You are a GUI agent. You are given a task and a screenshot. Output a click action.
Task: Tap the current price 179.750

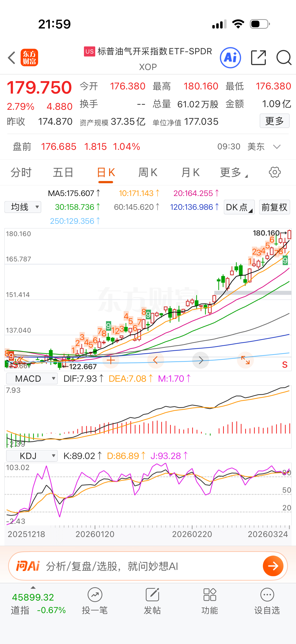pyautogui.click(x=40, y=87)
